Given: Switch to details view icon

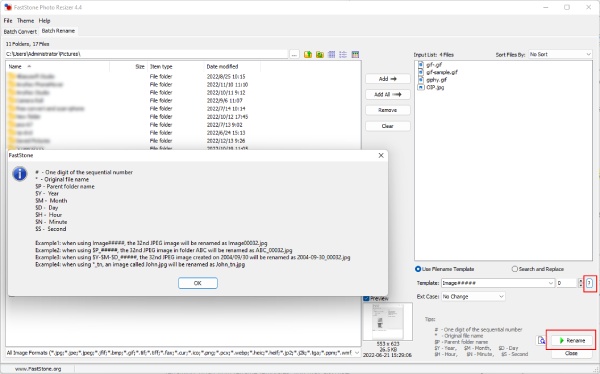Looking at the screenshot, I should tap(355, 55).
